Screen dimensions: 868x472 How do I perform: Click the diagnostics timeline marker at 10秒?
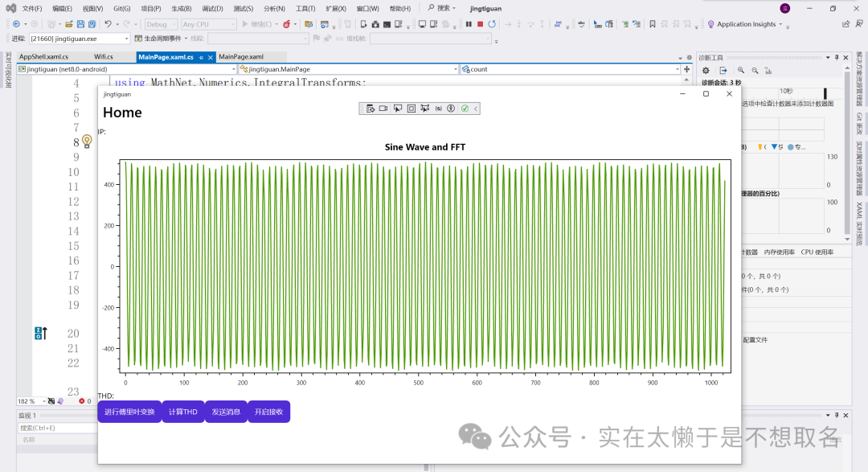coord(786,91)
